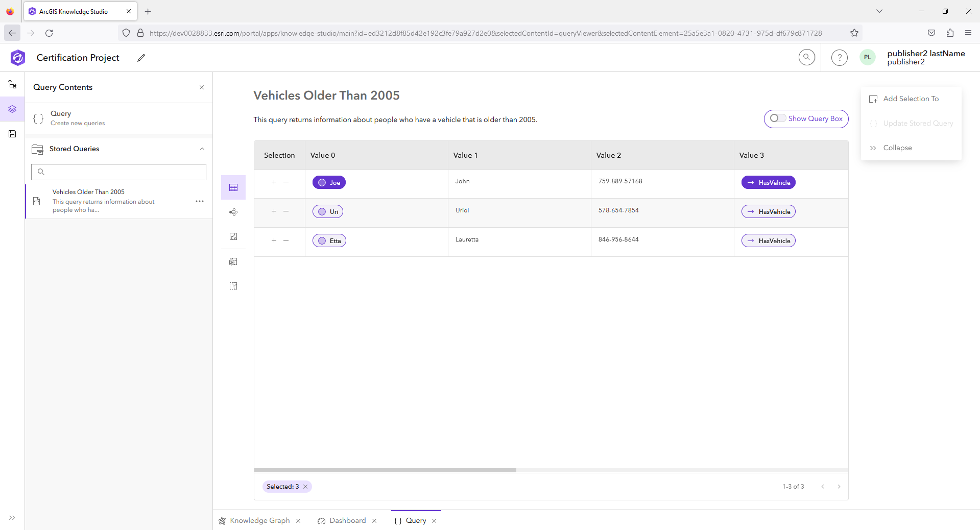The height and width of the screenshot is (530, 980).
Task: Open the data model tree sidebar icon
Action: 12,84
